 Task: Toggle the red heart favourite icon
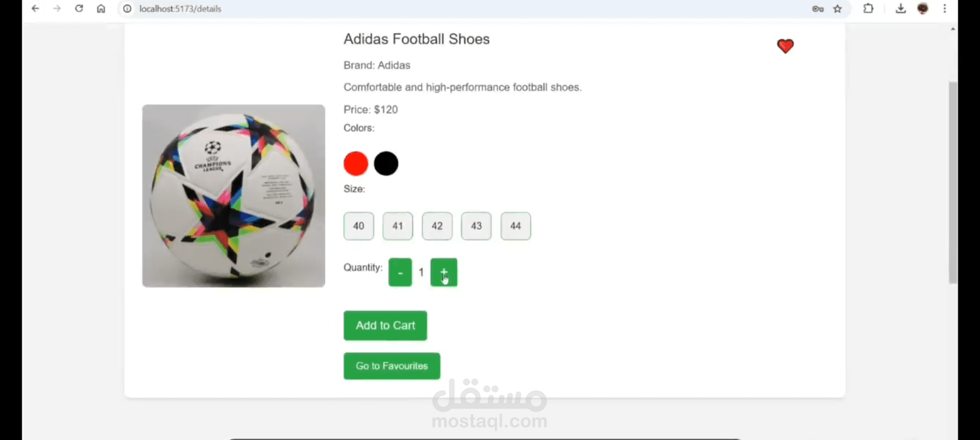(785, 46)
